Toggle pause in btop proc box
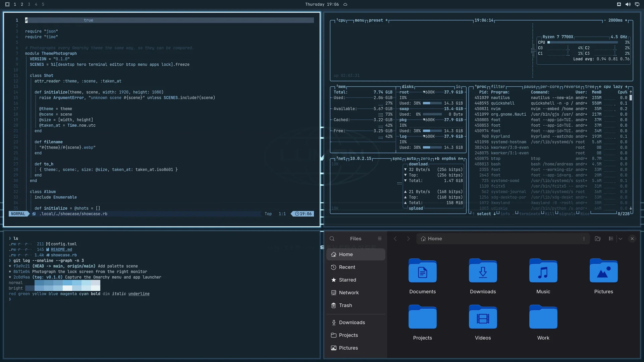 (x=530, y=87)
